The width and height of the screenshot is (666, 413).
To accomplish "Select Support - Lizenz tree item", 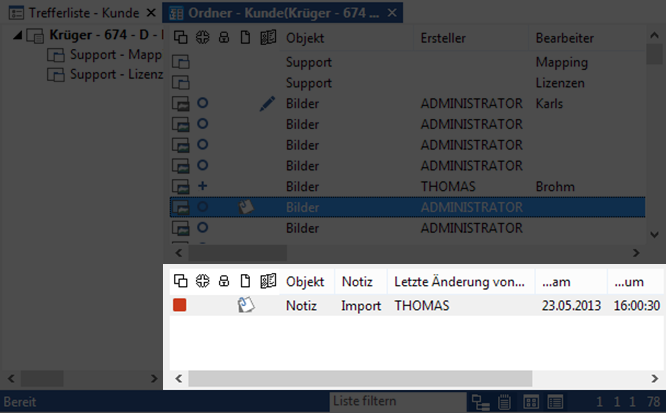I will pos(108,75).
